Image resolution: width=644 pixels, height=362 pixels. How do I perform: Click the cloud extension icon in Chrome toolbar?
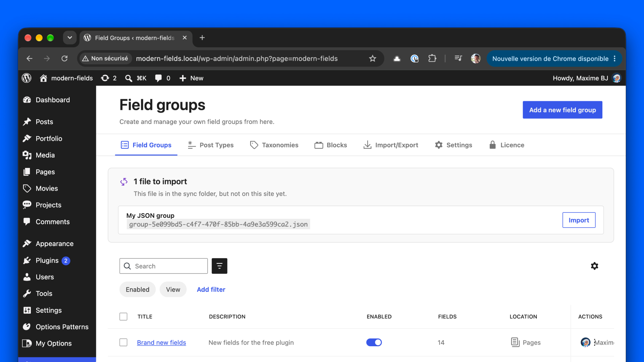click(x=397, y=59)
